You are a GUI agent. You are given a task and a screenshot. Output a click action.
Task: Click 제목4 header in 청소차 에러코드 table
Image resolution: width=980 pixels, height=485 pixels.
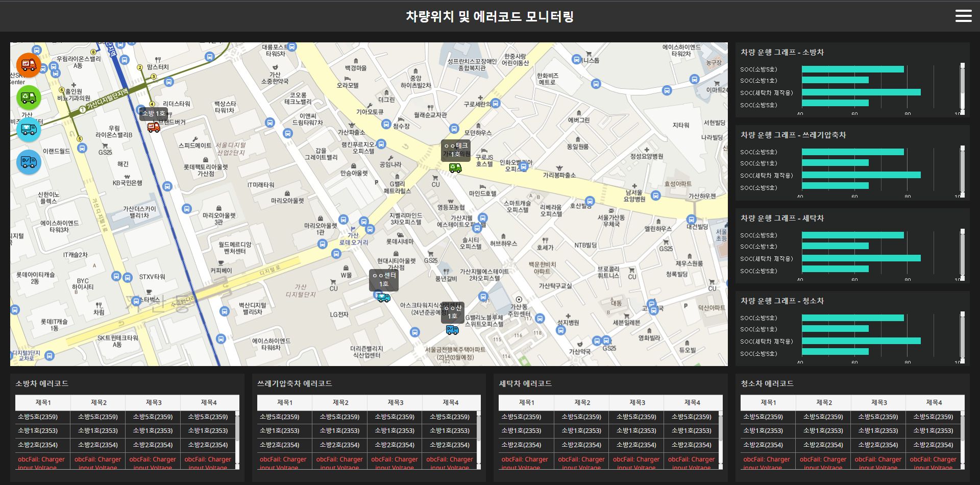click(x=934, y=402)
